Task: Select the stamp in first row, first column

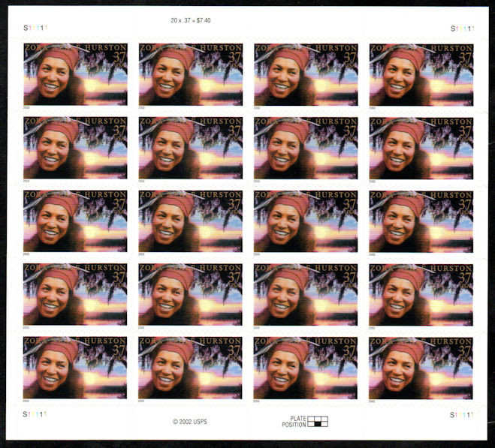Action: (75, 74)
